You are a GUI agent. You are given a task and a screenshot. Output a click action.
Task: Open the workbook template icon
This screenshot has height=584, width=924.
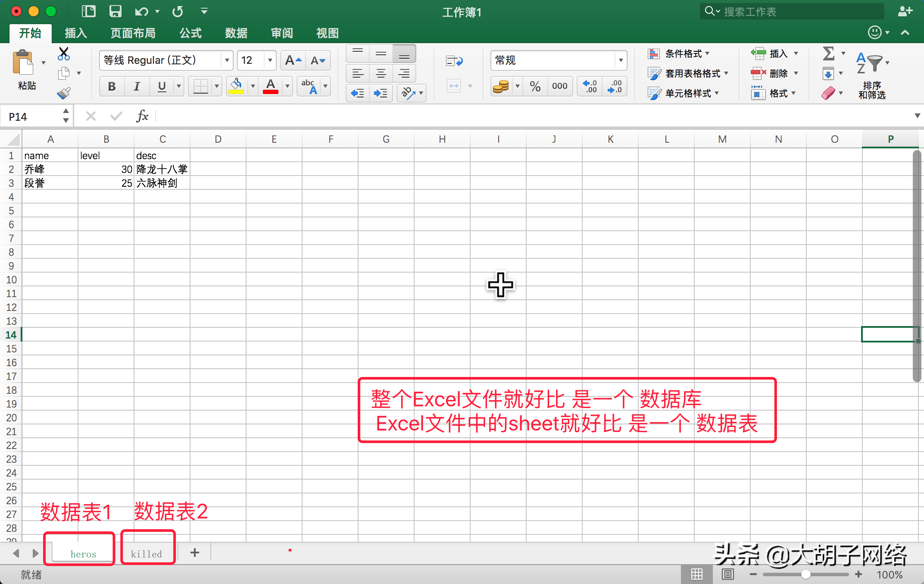pyautogui.click(x=88, y=11)
